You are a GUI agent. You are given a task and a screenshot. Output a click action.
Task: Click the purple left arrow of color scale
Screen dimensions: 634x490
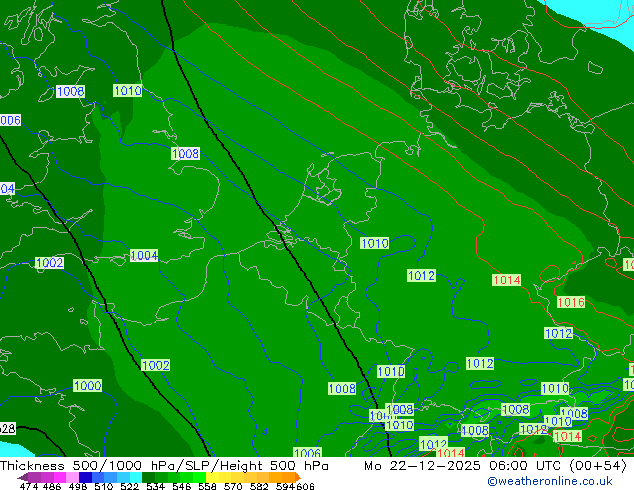(23, 477)
